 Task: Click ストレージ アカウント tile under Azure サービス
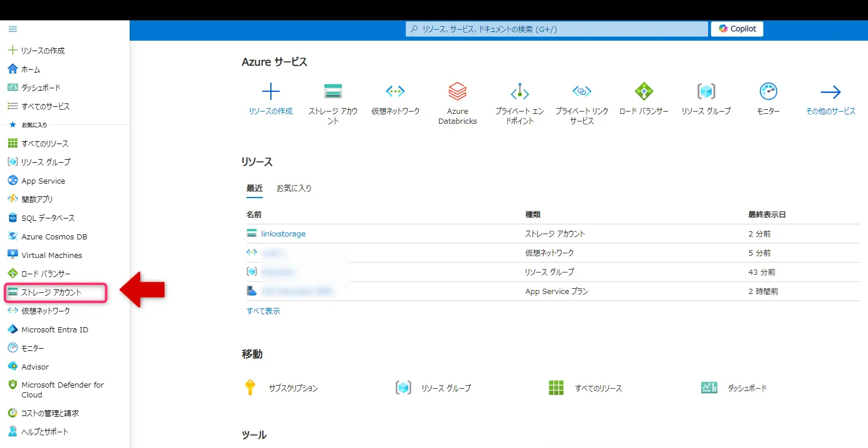pos(333,103)
